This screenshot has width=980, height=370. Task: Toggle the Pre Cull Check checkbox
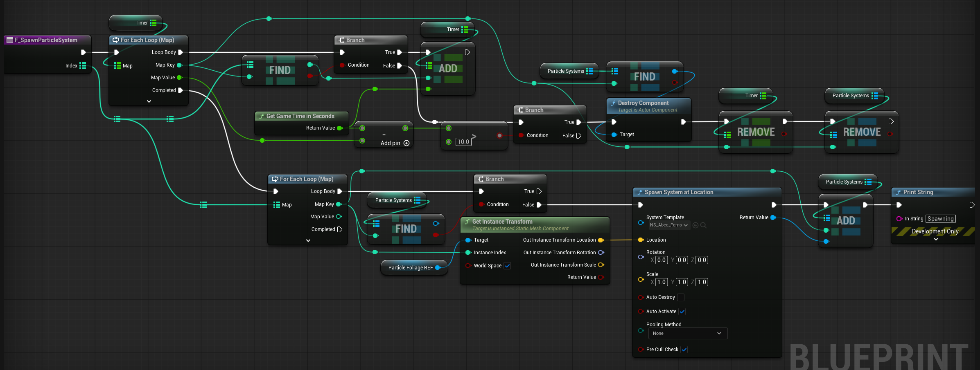tap(684, 350)
